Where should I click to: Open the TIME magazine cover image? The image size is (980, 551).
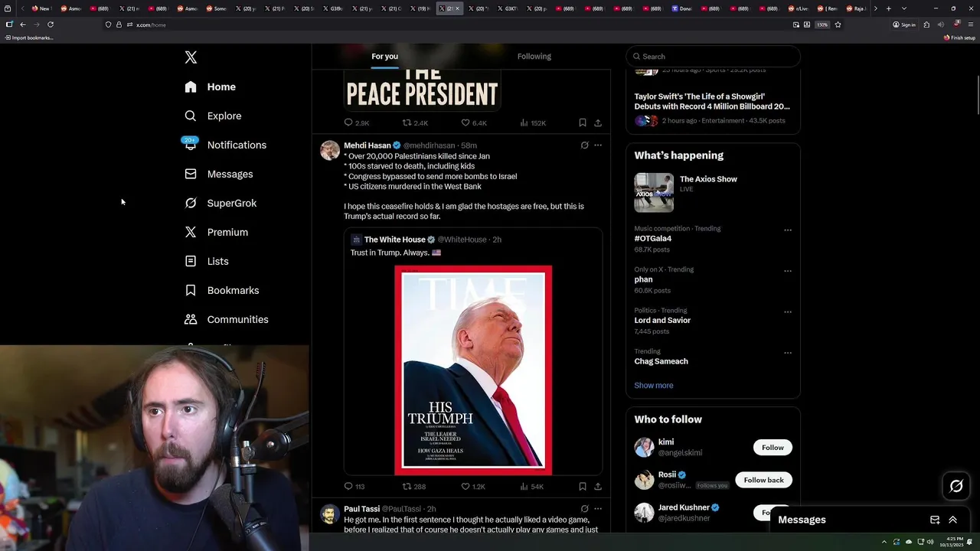pyautogui.click(x=473, y=370)
